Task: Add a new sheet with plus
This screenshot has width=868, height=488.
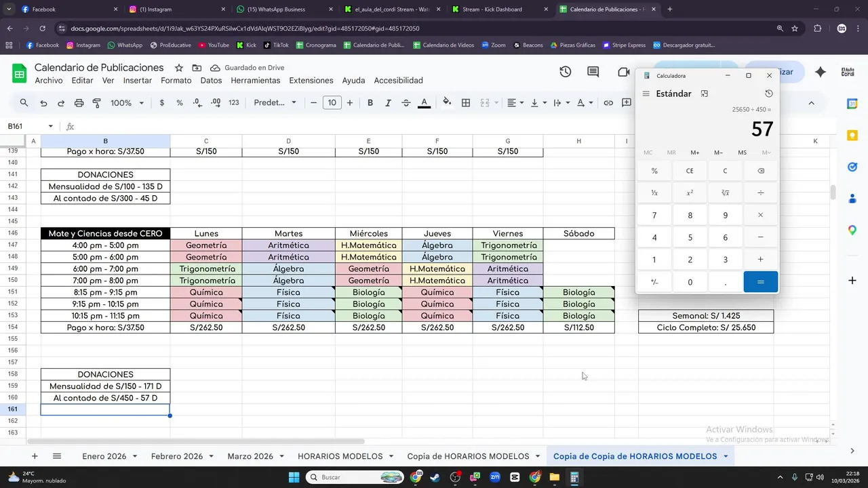Action: tap(35, 456)
